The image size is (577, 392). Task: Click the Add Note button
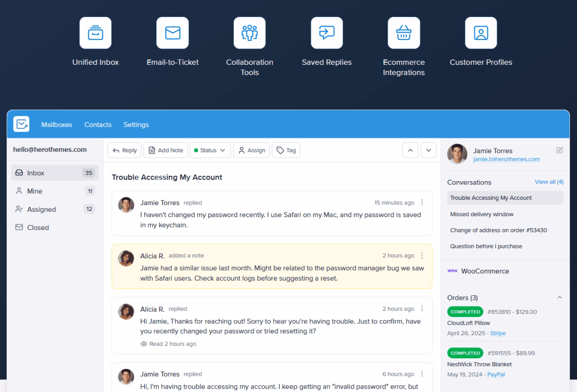[x=165, y=150]
